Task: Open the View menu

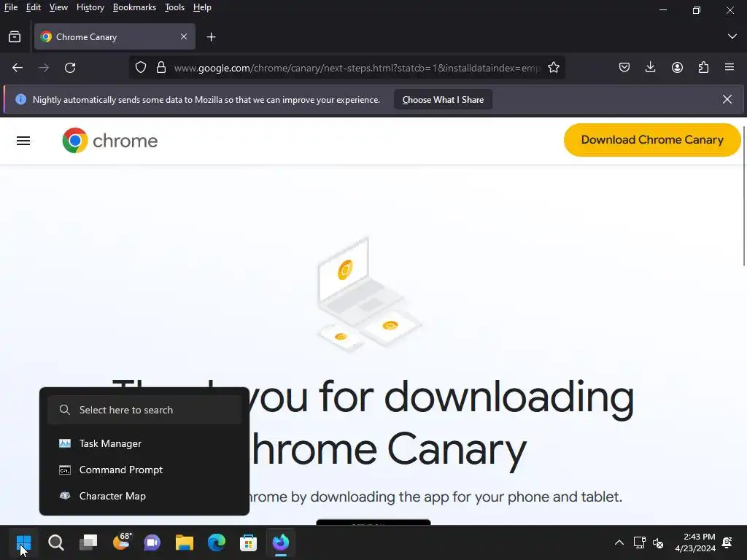Action: tap(58, 7)
